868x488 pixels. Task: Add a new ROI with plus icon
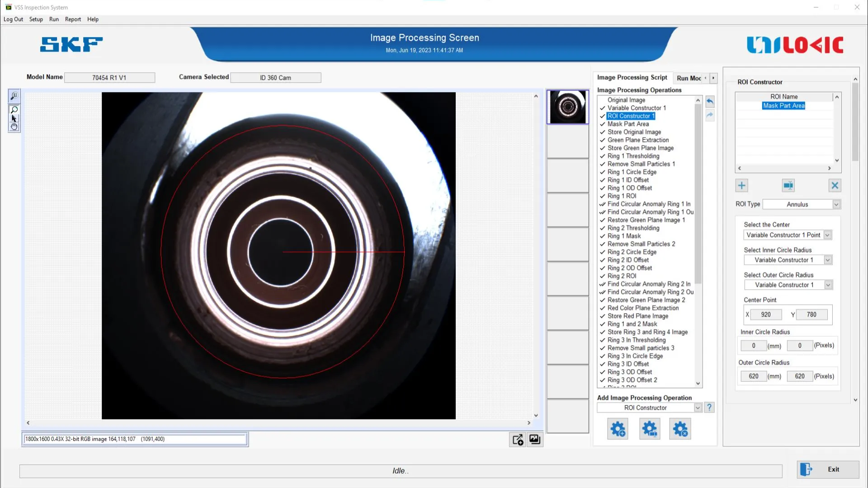point(741,186)
